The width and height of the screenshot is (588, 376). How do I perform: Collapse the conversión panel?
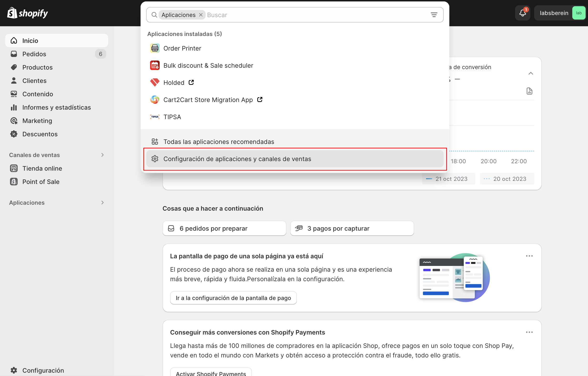pyautogui.click(x=530, y=73)
